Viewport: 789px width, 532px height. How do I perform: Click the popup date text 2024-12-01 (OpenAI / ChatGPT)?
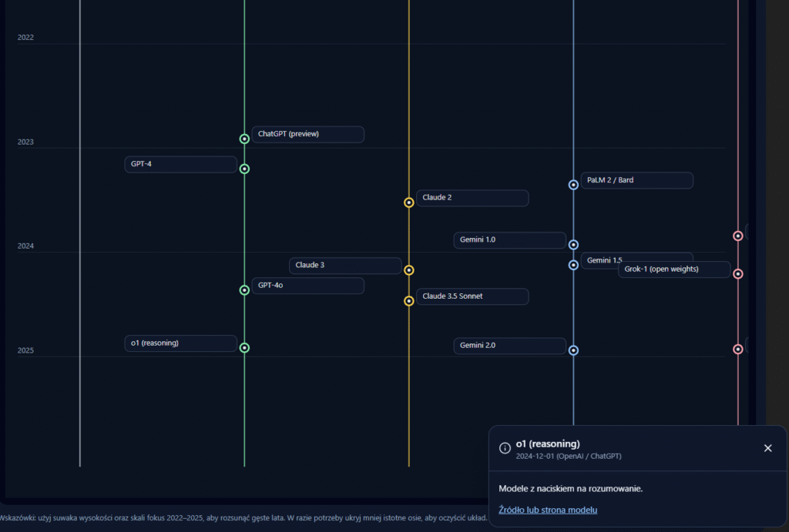569,457
